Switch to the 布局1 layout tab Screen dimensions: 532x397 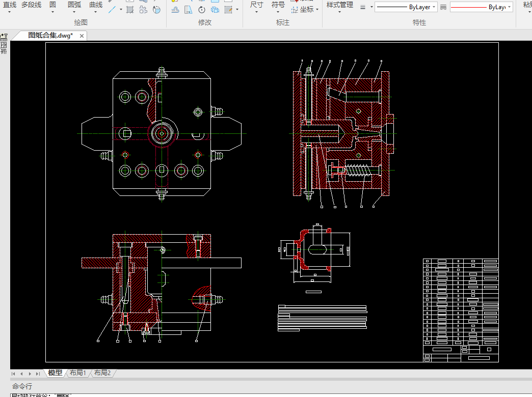[x=78, y=373]
